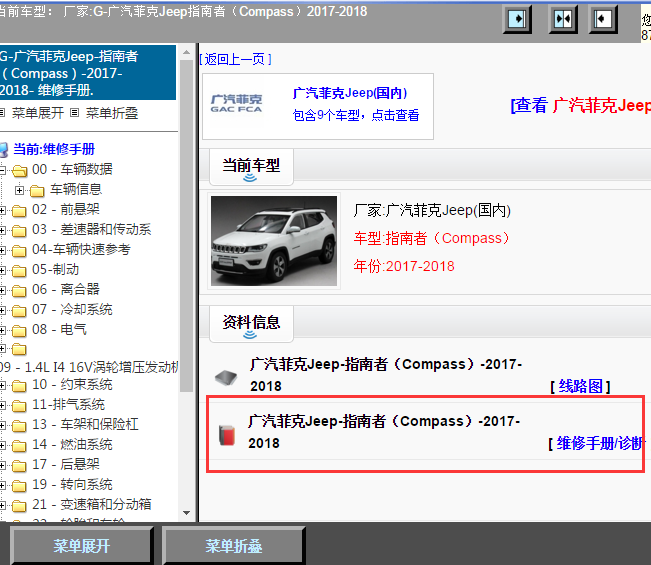Click the collapse-left-panel arrow toolbar icon
651x565 pixels.
(603, 19)
